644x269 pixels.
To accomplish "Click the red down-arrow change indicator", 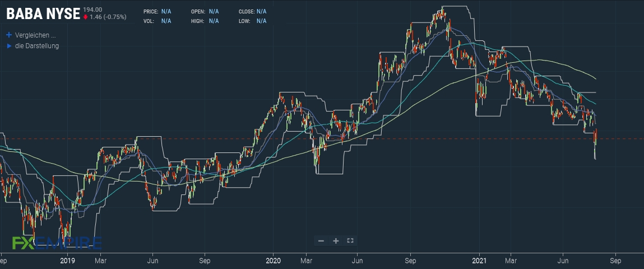I will coord(85,17).
